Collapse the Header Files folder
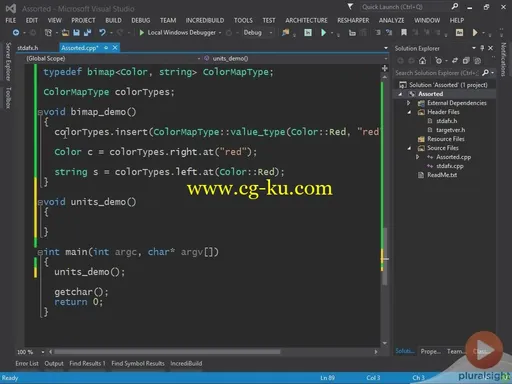This screenshot has width=512, height=384. tap(409, 112)
